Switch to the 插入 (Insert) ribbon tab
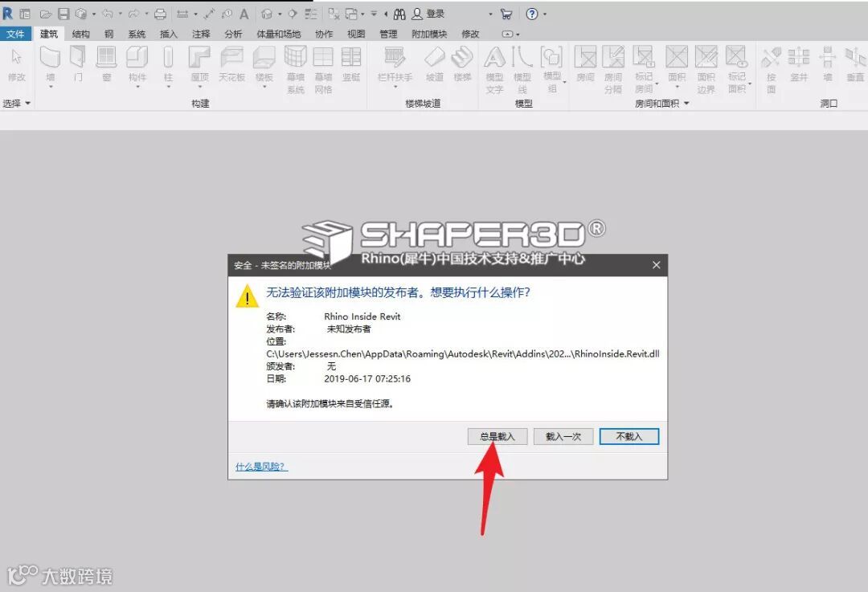 point(168,34)
